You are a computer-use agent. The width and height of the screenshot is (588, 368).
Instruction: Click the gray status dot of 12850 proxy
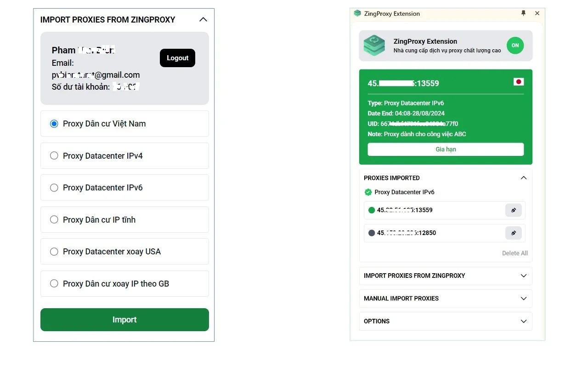(x=372, y=233)
